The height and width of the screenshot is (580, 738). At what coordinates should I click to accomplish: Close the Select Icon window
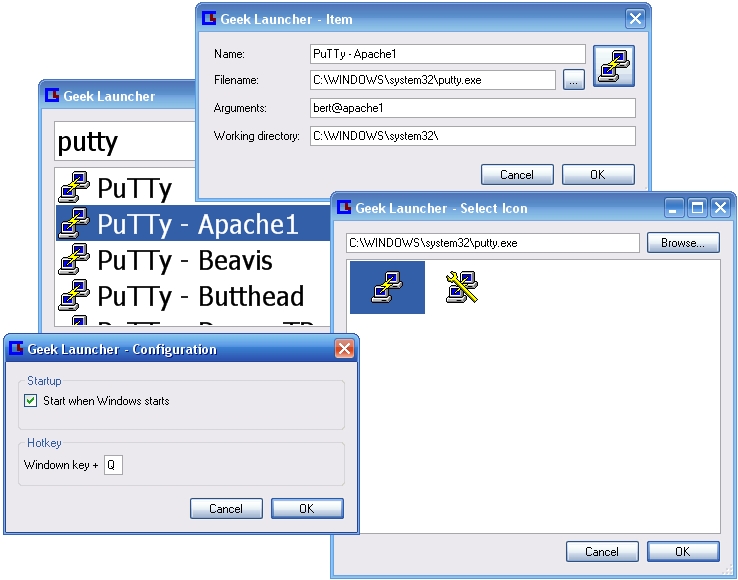(721, 207)
